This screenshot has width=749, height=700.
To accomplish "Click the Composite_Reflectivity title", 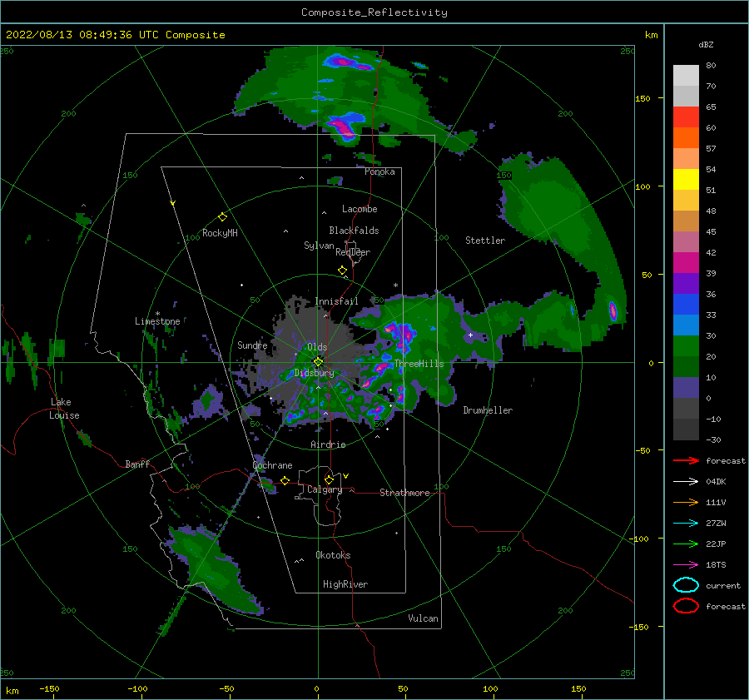I will pos(374,12).
